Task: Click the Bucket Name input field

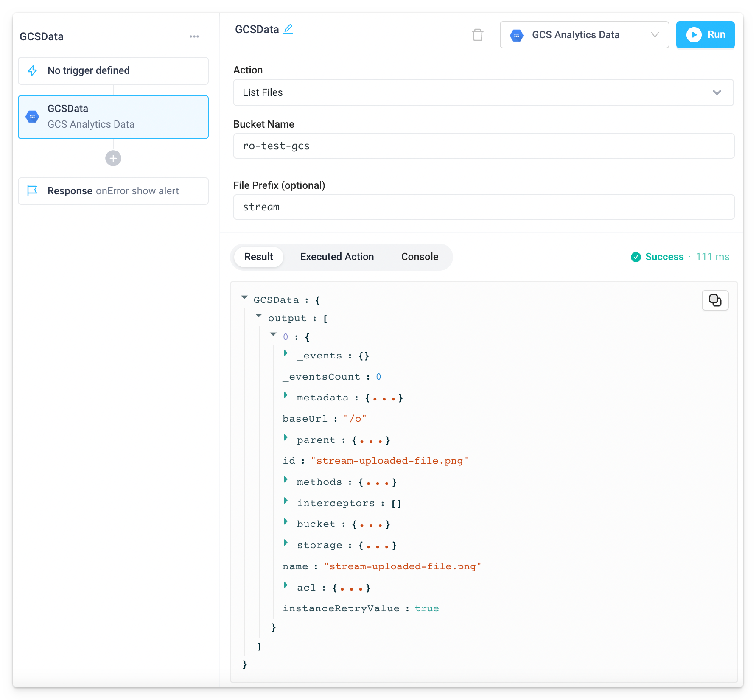Action: coord(483,146)
